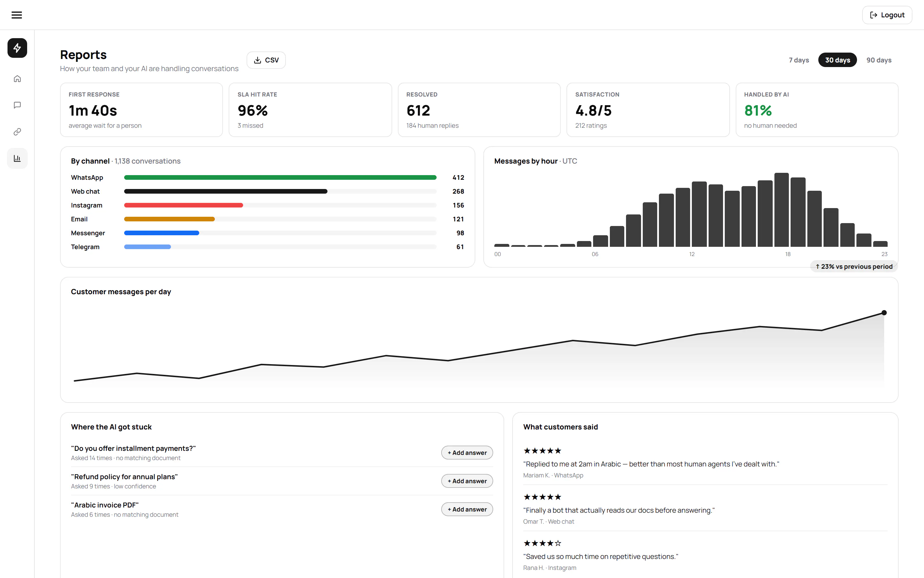Click the "1,138 conversations" label
The image size is (924, 578).
pyautogui.click(x=148, y=161)
